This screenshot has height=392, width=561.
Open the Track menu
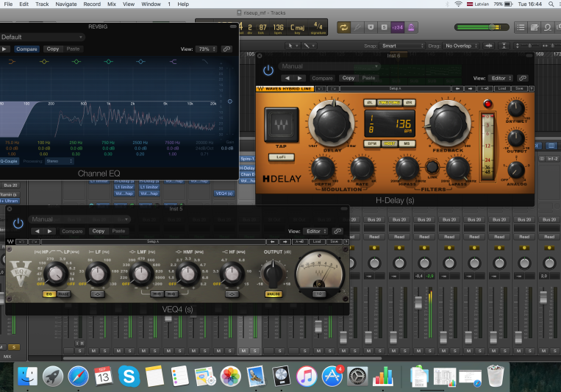[x=42, y=4]
